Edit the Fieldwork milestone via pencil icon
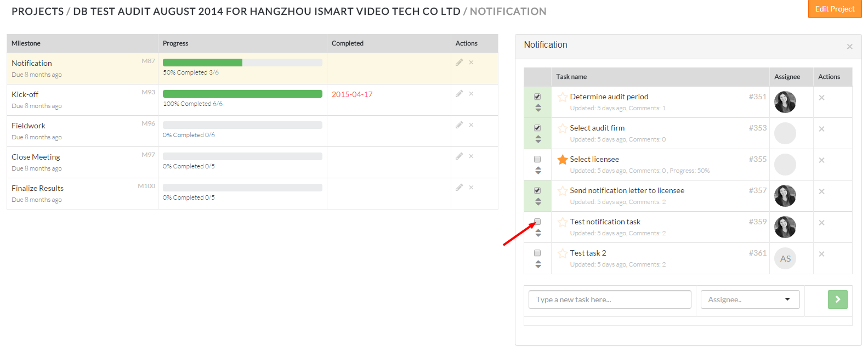Image resolution: width=868 pixels, height=356 pixels. [459, 125]
